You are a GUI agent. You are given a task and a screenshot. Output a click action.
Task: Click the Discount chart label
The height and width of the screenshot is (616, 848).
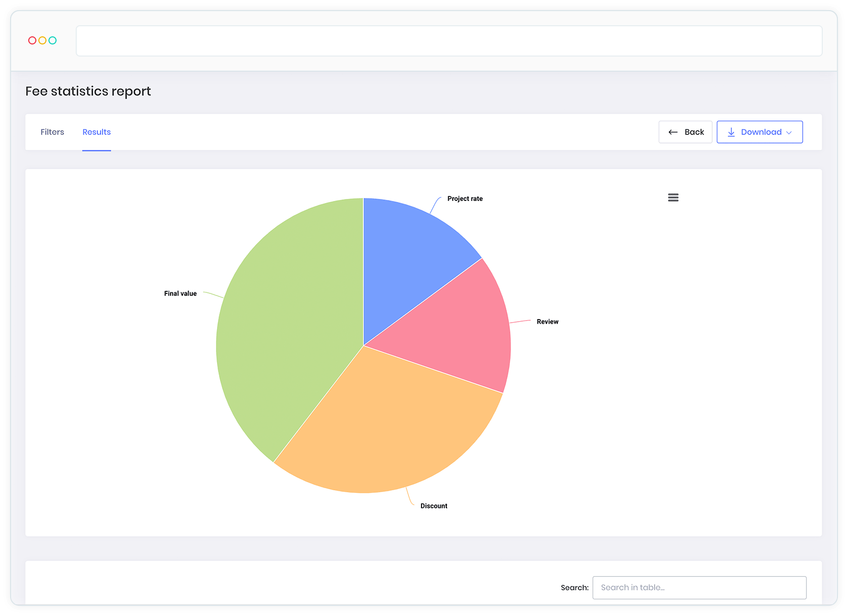(x=434, y=506)
